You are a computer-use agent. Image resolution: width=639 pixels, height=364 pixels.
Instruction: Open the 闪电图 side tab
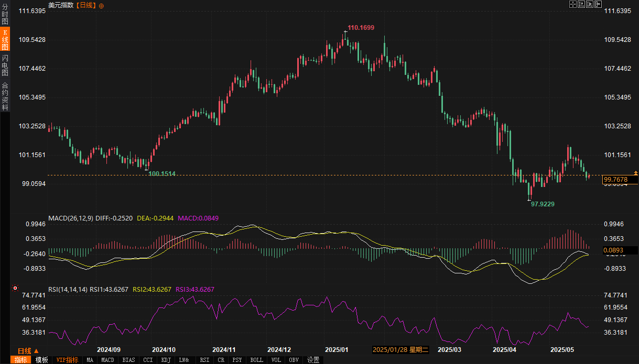click(5, 65)
